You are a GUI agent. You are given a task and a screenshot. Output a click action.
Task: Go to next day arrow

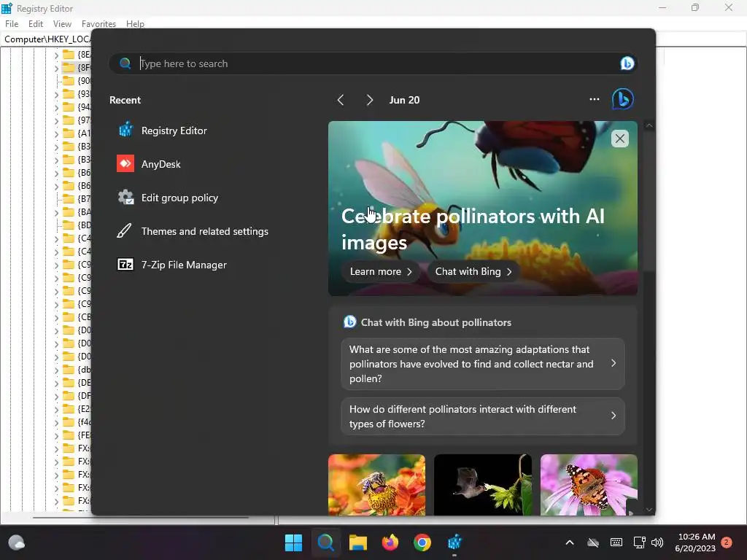coord(370,100)
